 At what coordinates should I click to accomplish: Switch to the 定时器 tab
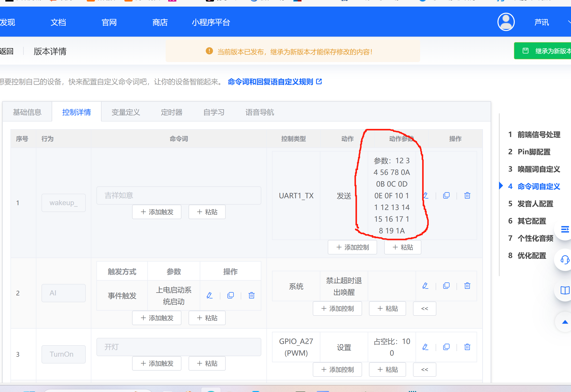pos(171,112)
